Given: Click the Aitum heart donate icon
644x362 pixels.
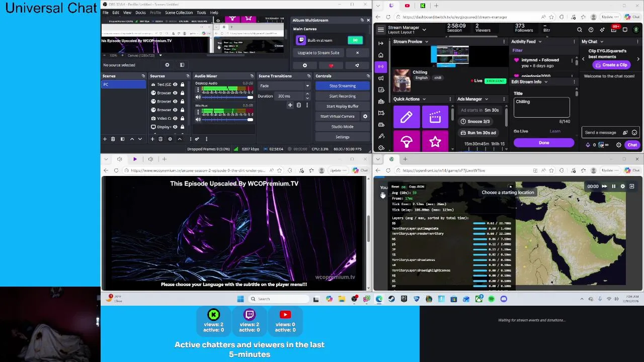Looking at the screenshot, I should [331, 65].
